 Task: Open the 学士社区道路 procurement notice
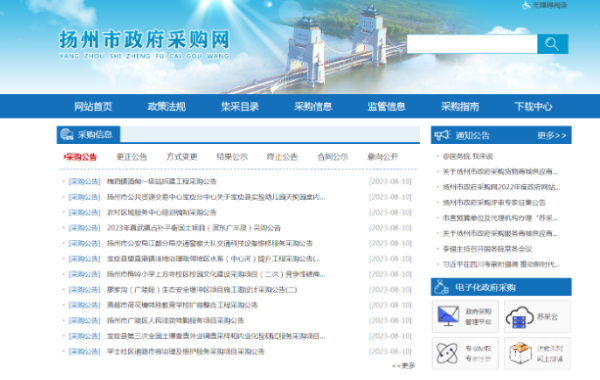(x=186, y=352)
